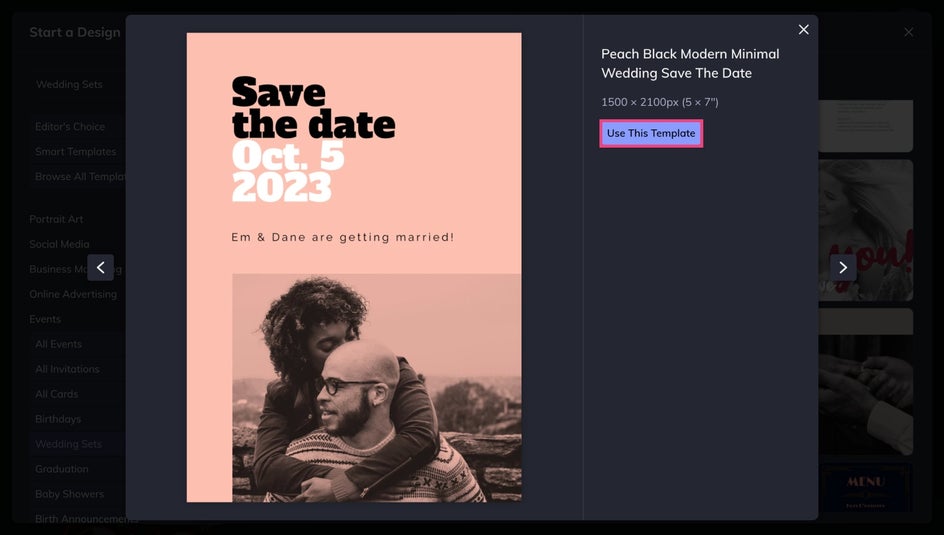This screenshot has width=944, height=535.
Task: Select Editor's Choice in the sidebar
Action: [x=70, y=126]
